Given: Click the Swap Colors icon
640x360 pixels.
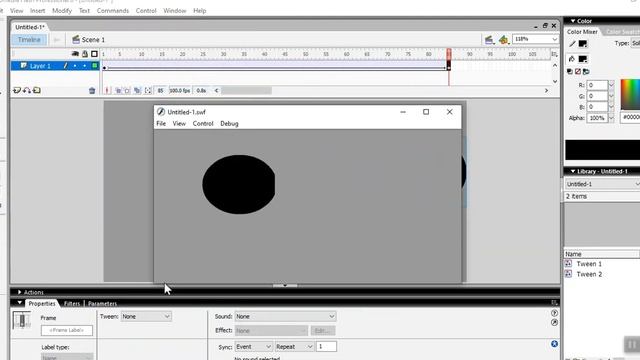Looking at the screenshot, I should [x=586, y=71].
